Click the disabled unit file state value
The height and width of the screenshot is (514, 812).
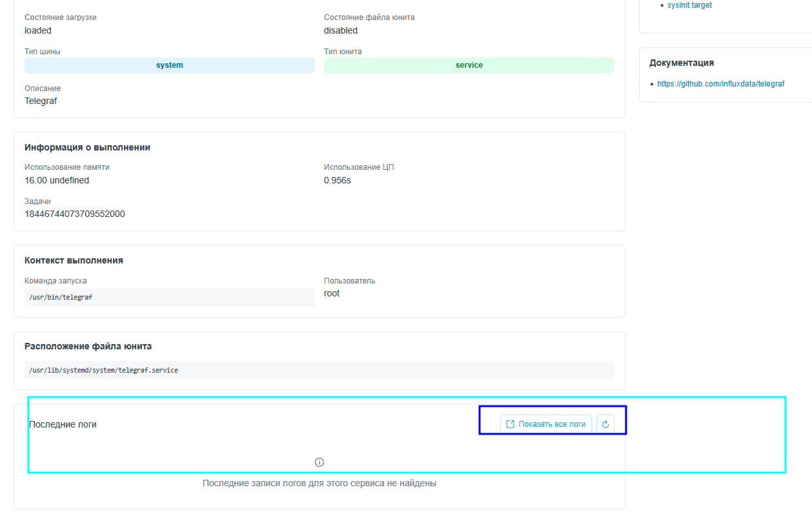[340, 30]
